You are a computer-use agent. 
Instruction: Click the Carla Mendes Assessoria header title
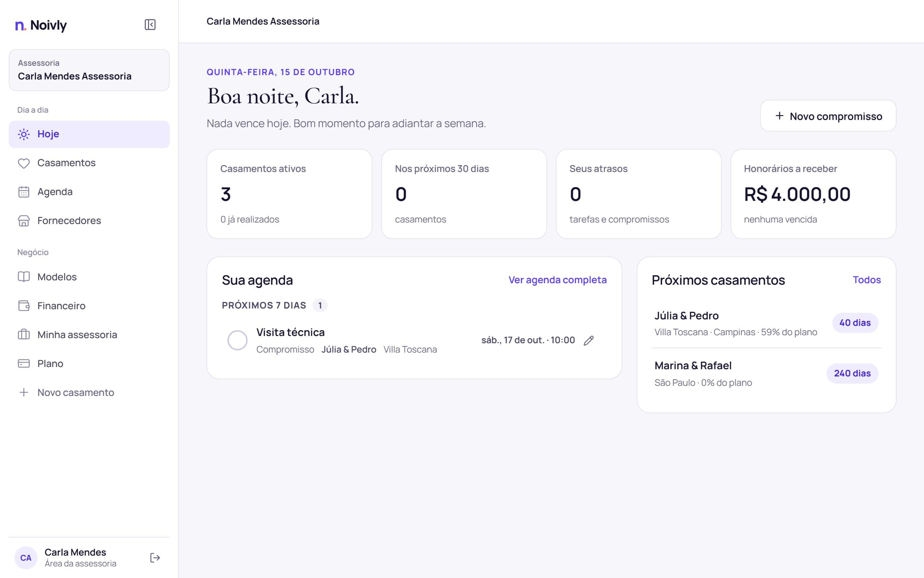[x=263, y=21]
